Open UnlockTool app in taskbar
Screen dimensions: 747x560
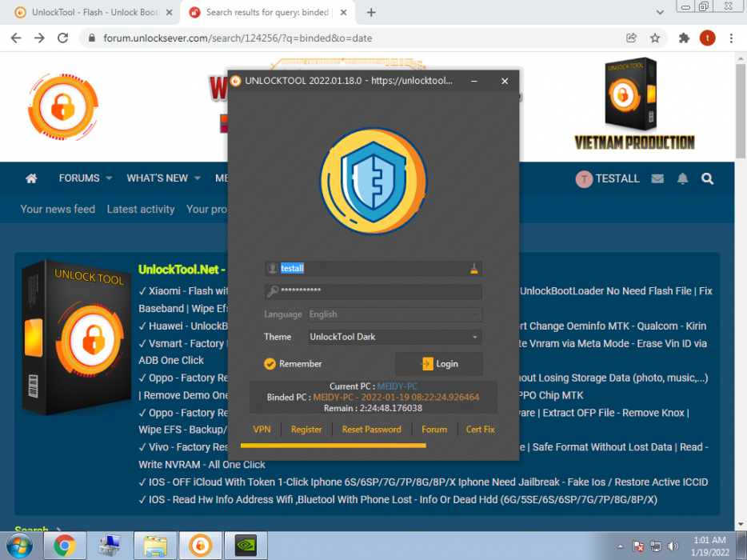point(200,546)
